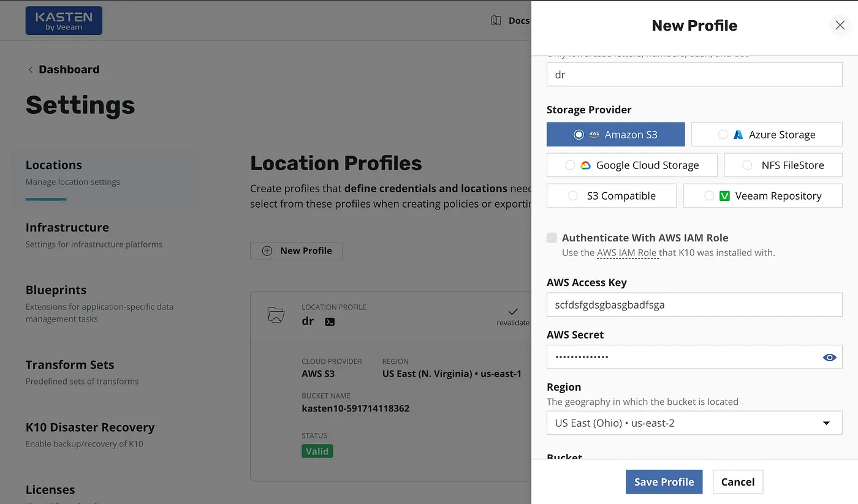Enable Authenticate With AWS IAM Role checkbox
This screenshot has width=858, height=504.
552,238
